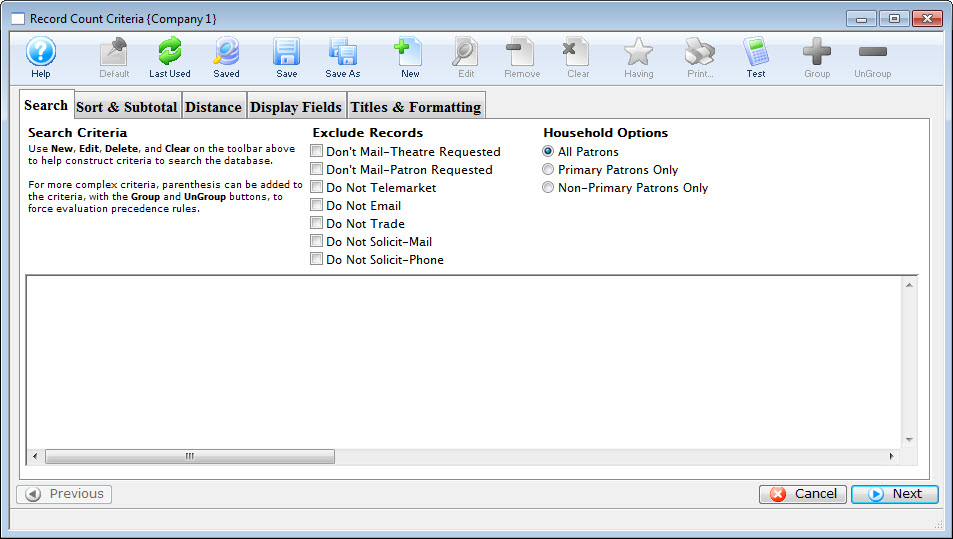Select Primary Patrons Only option

point(548,170)
